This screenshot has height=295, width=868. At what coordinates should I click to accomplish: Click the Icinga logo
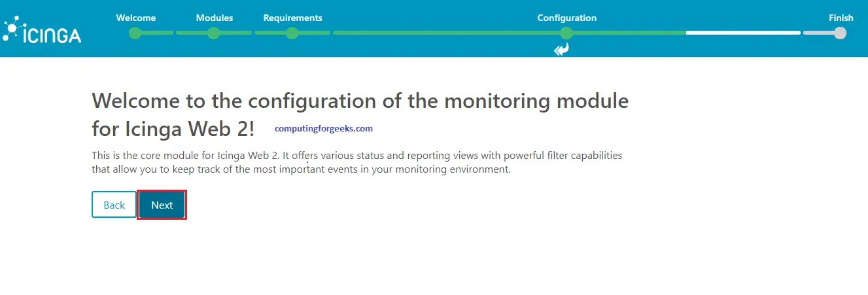pos(43,31)
